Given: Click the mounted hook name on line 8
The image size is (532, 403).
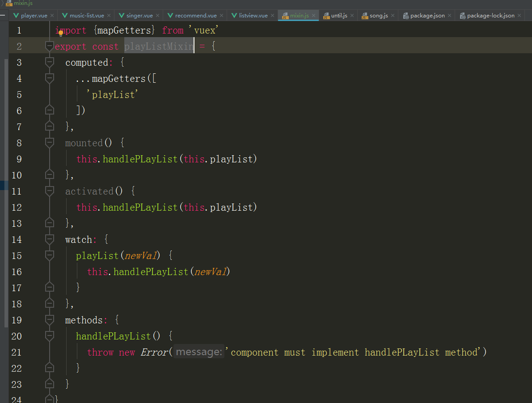Looking at the screenshot, I should tap(84, 143).
